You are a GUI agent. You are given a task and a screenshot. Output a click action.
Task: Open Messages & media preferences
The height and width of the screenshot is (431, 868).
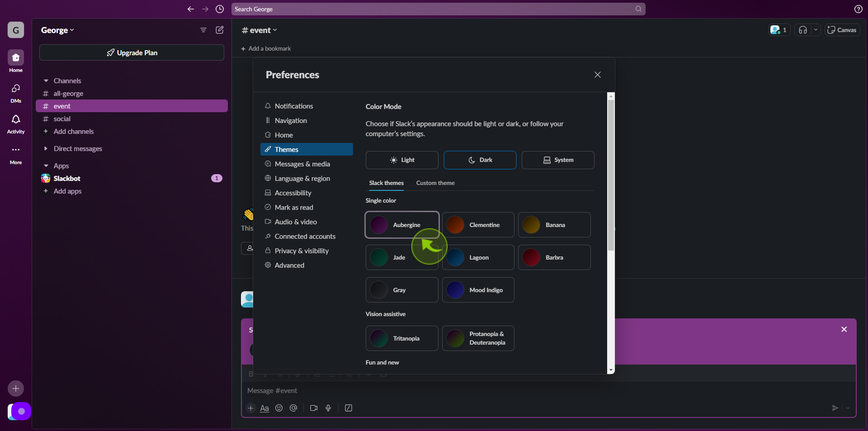307,164
